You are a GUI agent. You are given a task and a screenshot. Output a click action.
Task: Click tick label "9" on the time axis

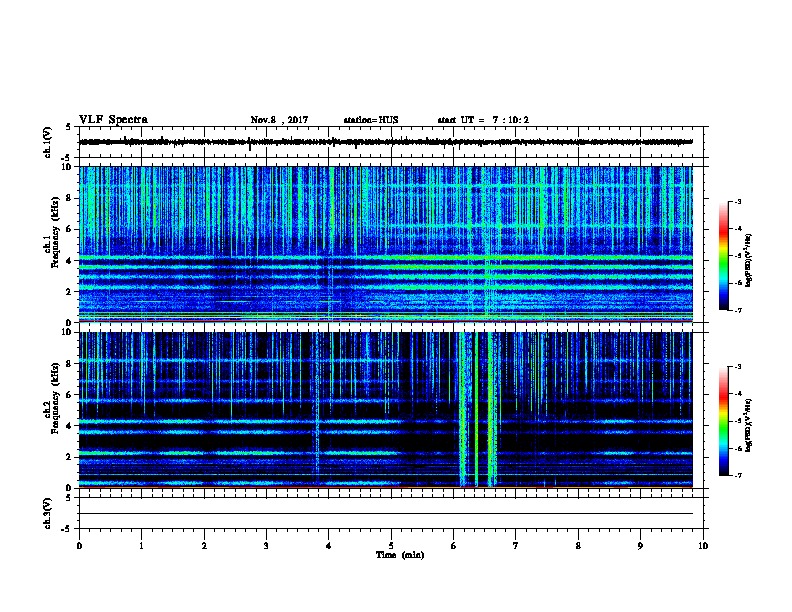pos(640,546)
